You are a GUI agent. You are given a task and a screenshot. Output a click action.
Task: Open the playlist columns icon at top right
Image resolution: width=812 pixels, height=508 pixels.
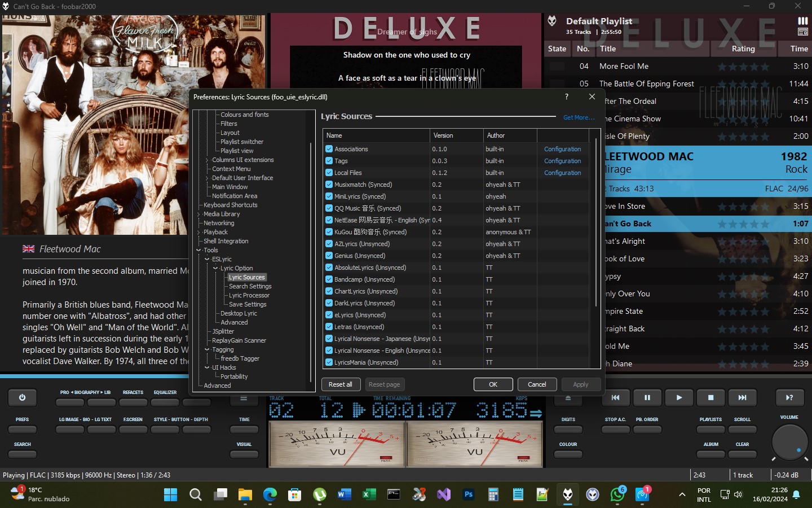click(802, 21)
